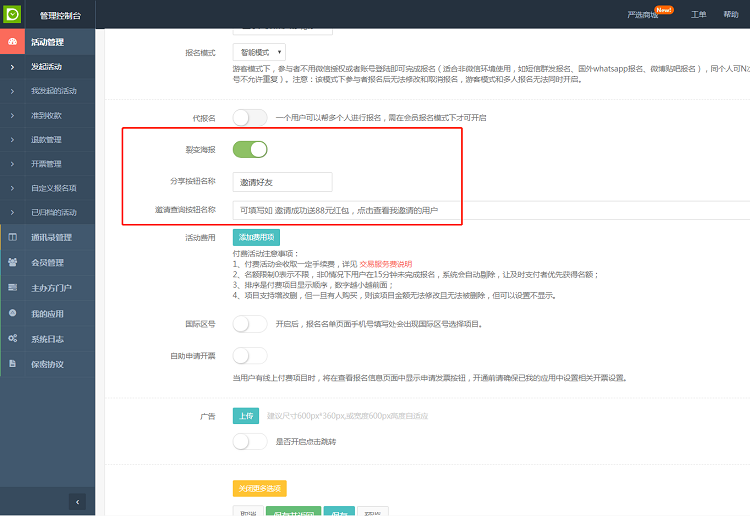Click the 保密协议 shield icon
The image size is (750, 516).
click(12, 364)
